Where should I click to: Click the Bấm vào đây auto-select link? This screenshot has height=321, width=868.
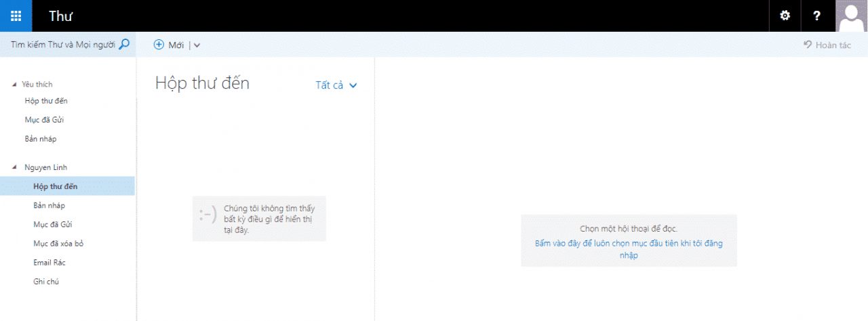pyautogui.click(x=628, y=249)
